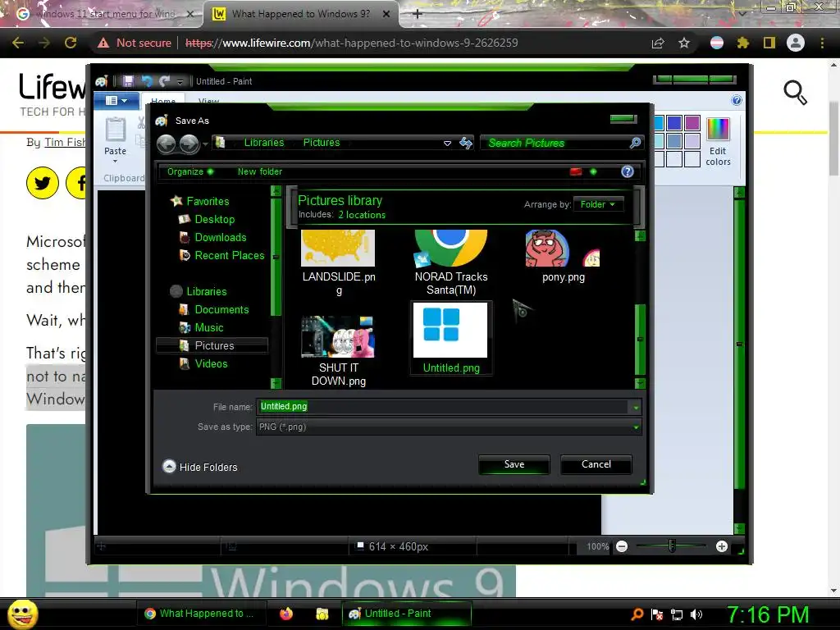Viewport: 840px width, 630px height.
Task: Open Edit colors in Paint
Action: (718, 142)
